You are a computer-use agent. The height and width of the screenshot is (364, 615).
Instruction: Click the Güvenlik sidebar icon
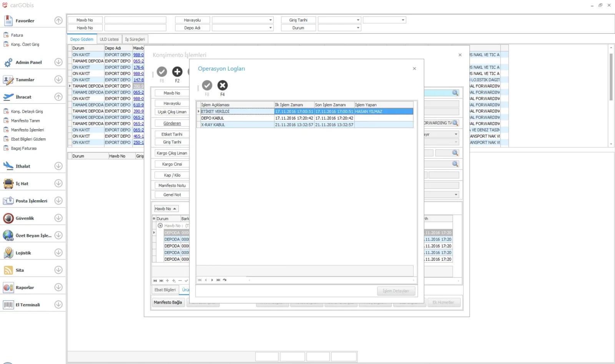[x=8, y=218]
